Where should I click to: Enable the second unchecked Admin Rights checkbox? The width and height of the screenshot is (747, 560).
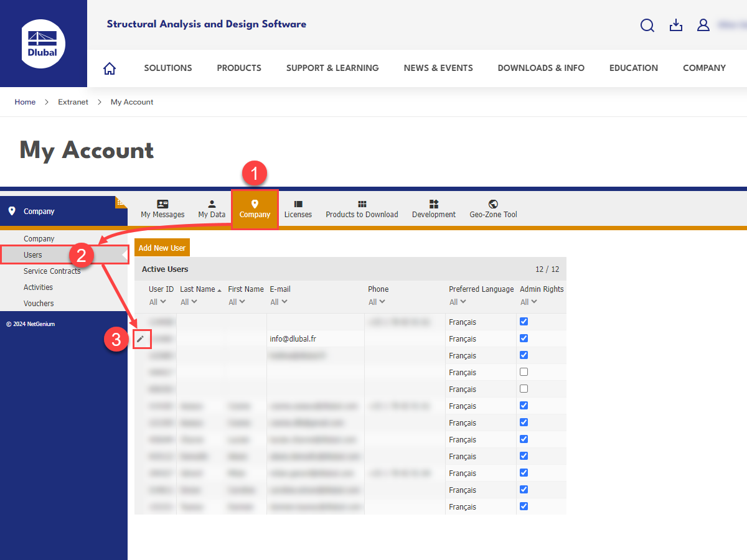pos(524,389)
